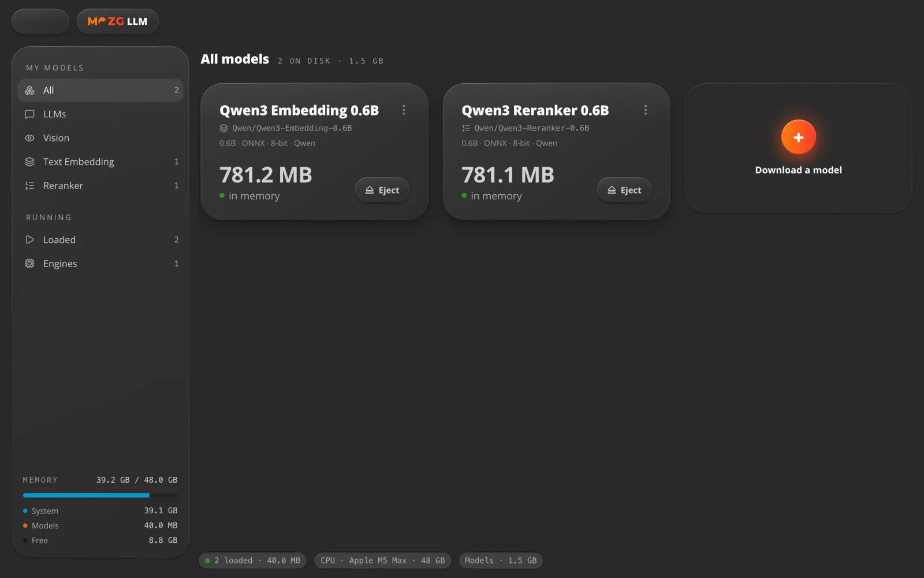The height and width of the screenshot is (578, 924).
Task: Eject the Qwen3 Embedding 0.6B model
Action: pyautogui.click(x=382, y=190)
